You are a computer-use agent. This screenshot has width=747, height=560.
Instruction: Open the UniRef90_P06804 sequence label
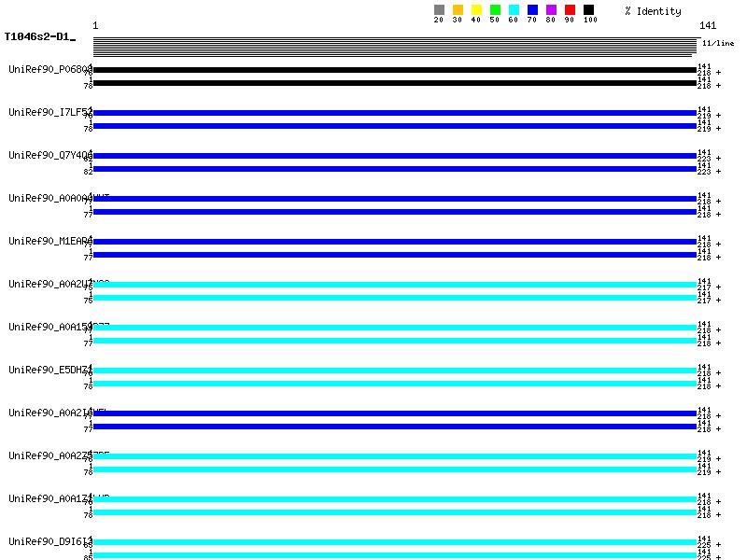pyautogui.click(x=50, y=69)
